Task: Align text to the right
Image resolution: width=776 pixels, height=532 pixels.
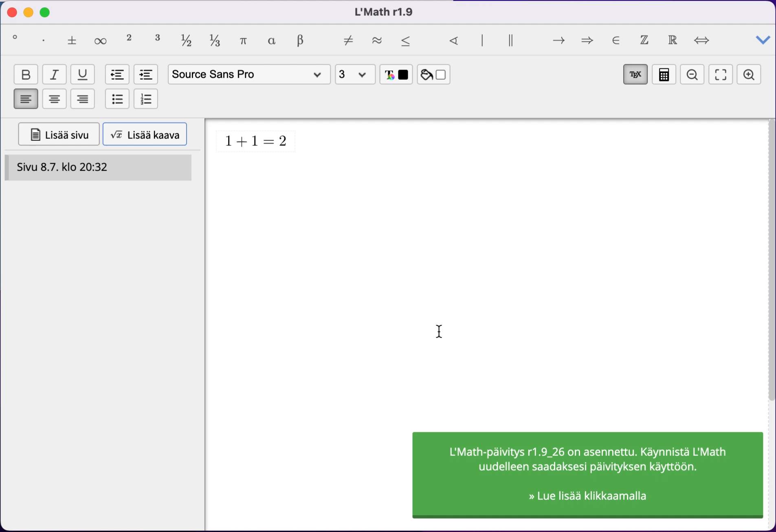Action: coord(83,99)
